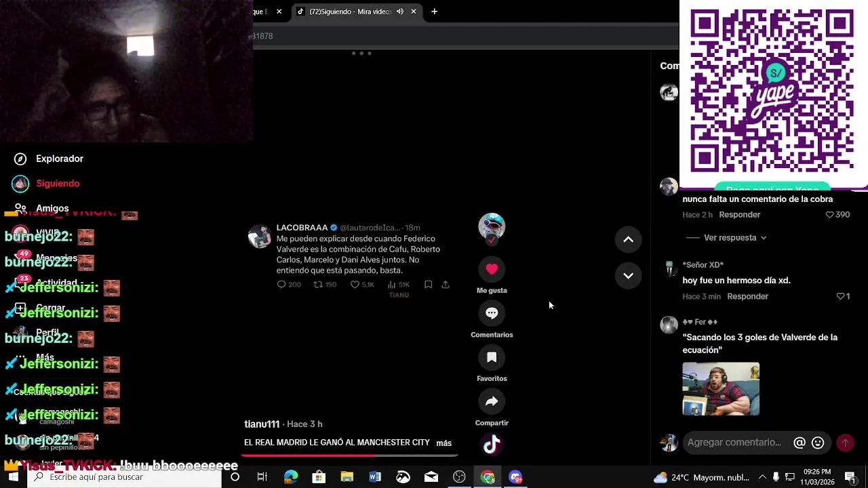Open Cortana circle on taskbar
This screenshot has width=868, height=488.
point(235,477)
